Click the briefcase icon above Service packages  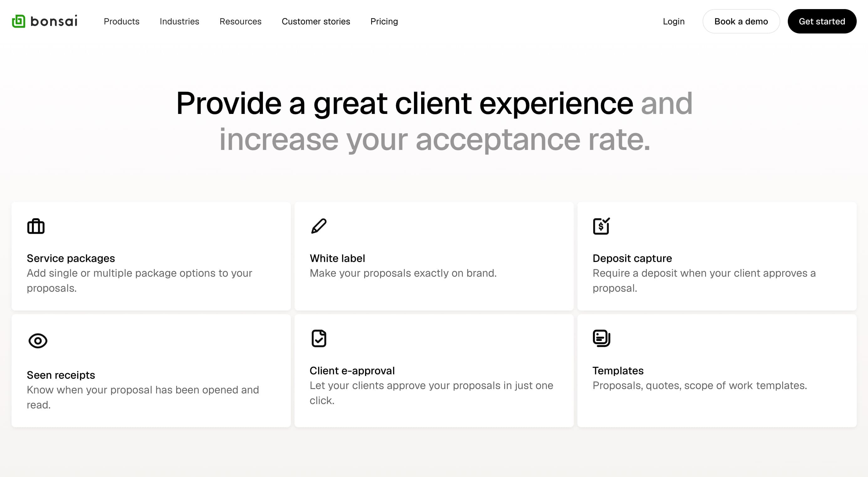click(x=36, y=226)
